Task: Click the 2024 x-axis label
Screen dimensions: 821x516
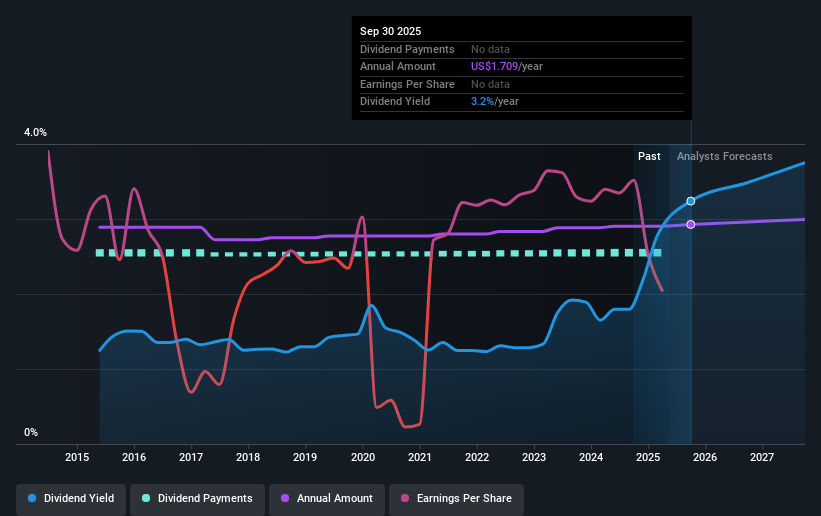Action: pos(591,457)
